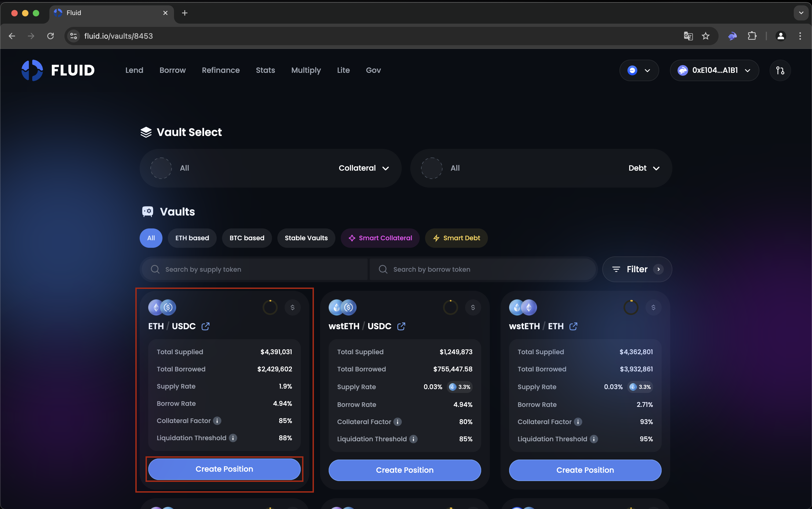Focus the Search by supply token field
This screenshot has height=509, width=812.
pos(254,269)
